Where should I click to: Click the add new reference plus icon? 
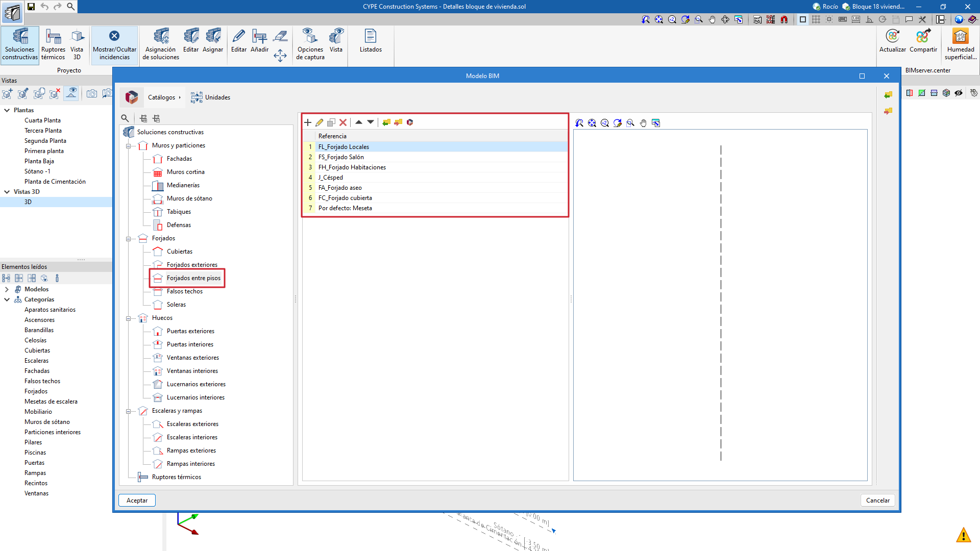[x=308, y=122]
